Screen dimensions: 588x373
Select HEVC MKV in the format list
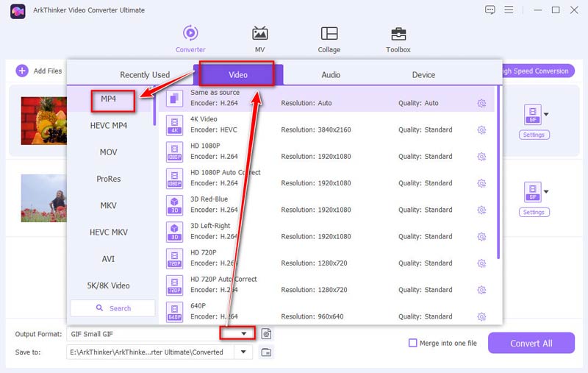(x=110, y=232)
